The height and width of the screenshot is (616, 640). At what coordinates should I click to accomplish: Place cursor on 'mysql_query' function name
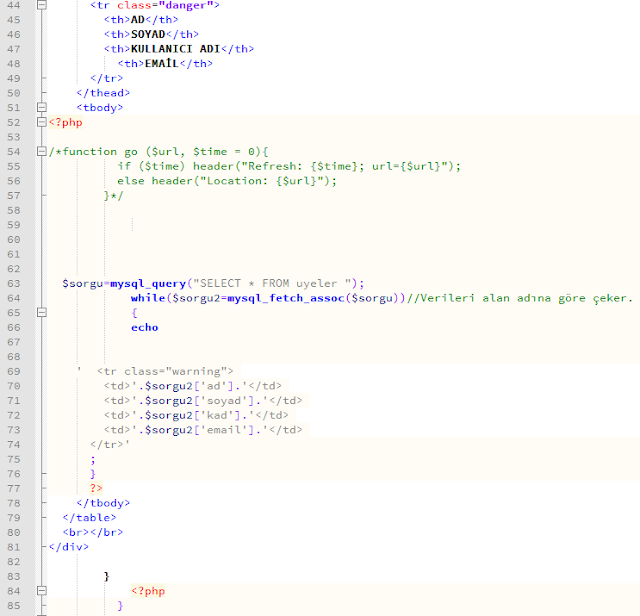[x=148, y=283]
